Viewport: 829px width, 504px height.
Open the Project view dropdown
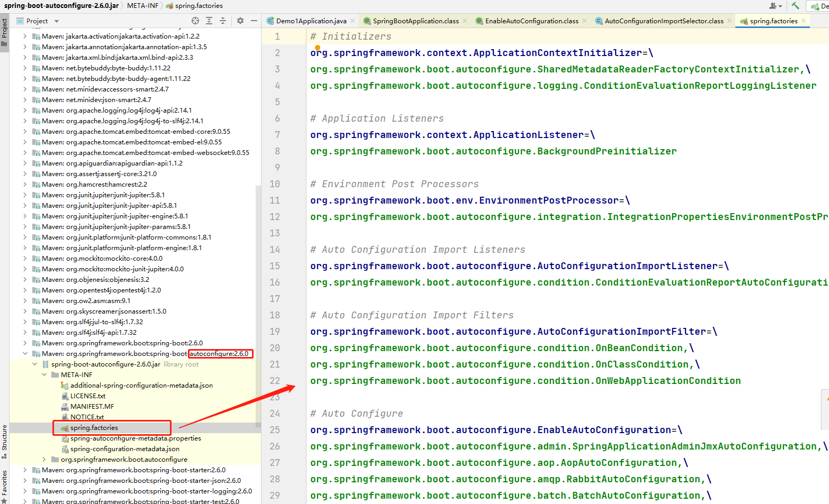click(x=57, y=21)
